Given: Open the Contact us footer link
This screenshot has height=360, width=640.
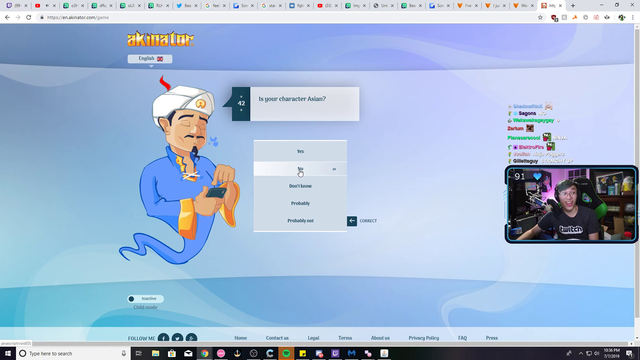Looking at the screenshot, I should click(x=277, y=338).
